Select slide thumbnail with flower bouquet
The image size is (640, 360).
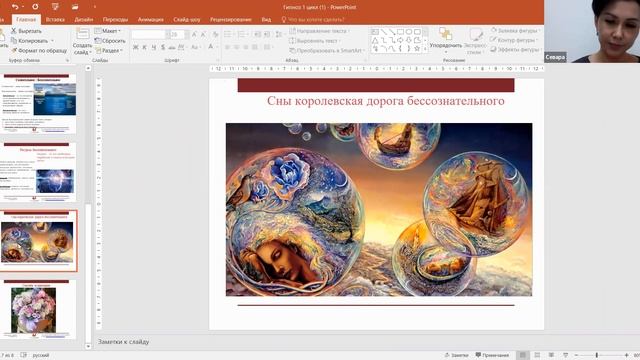(38, 309)
